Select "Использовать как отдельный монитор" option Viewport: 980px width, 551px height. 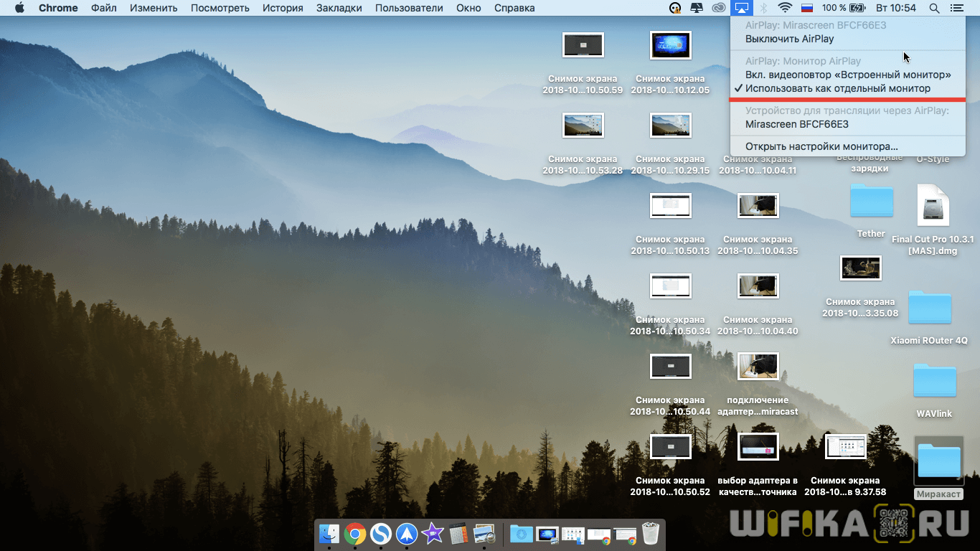(x=837, y=88)
